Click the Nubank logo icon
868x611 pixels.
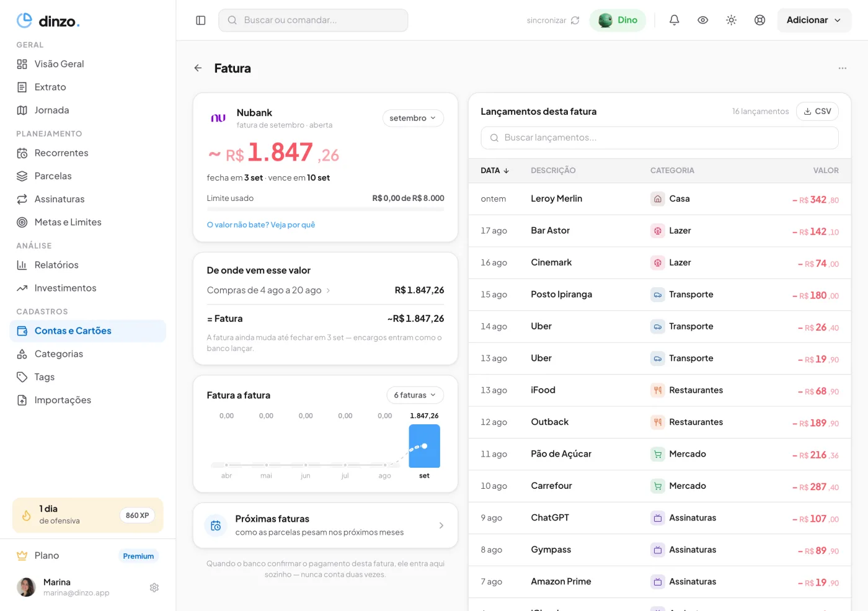(218, 118)
